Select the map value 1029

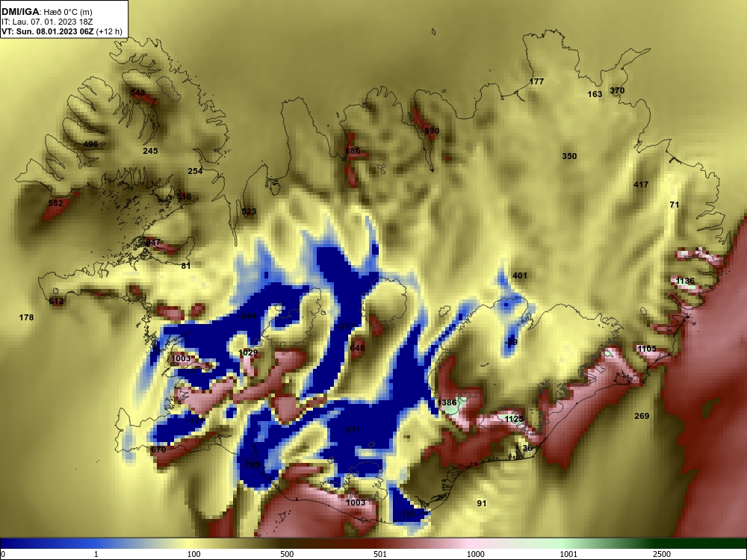point(248,353)
